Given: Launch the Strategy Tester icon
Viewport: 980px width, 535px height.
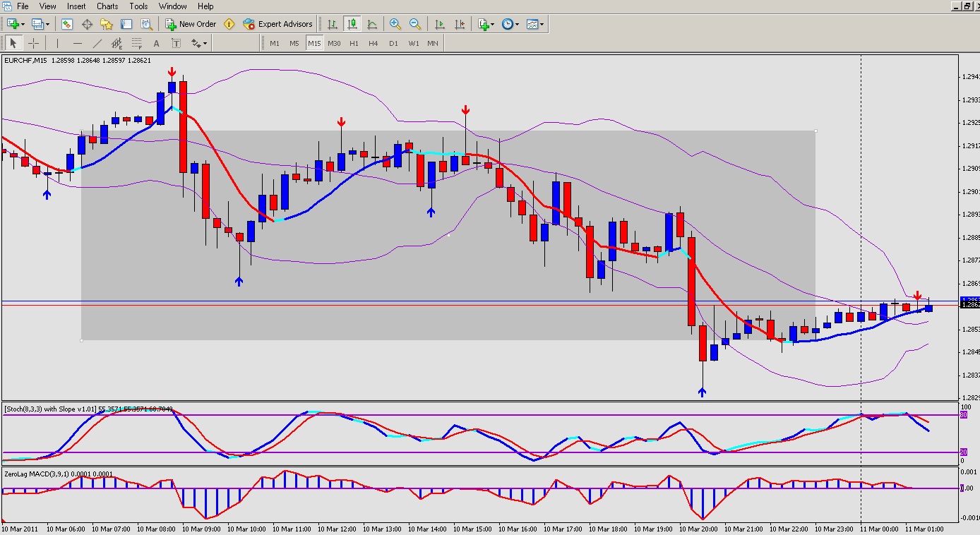Looking at the screenshot, I should pos(146,24).
